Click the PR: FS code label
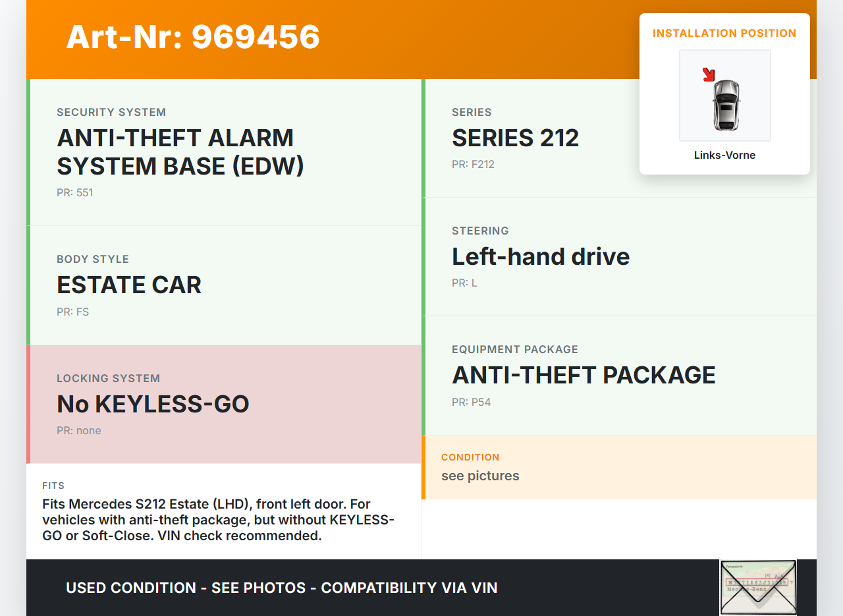 coord(73,312)
